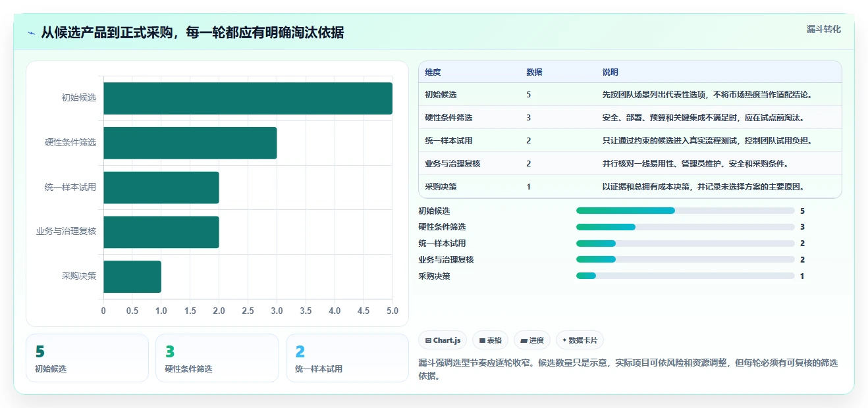Image resolution: width=868 pixels, height=408 pixels.
Task: Click the value 1 beside the 采购决策 progress bar
Action: coord(802,276)
